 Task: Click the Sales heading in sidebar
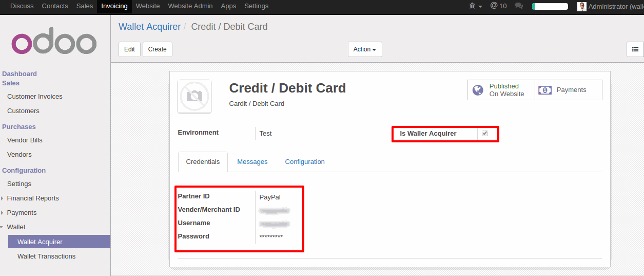(x=11, y=83)
